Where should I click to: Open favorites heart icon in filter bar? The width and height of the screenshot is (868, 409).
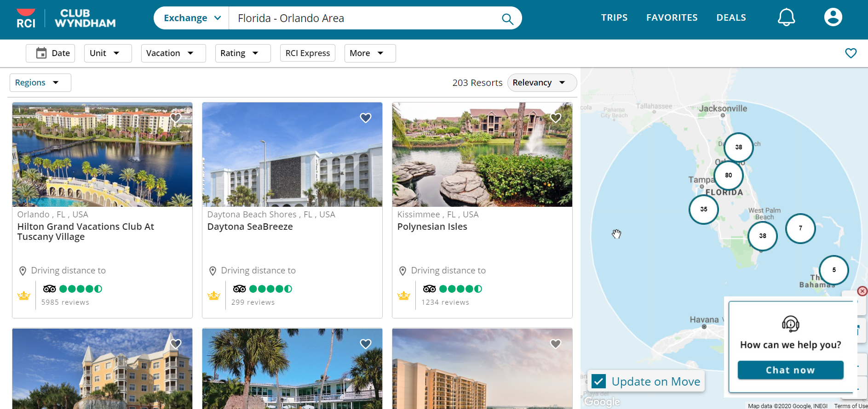click(x=851, y=53)
